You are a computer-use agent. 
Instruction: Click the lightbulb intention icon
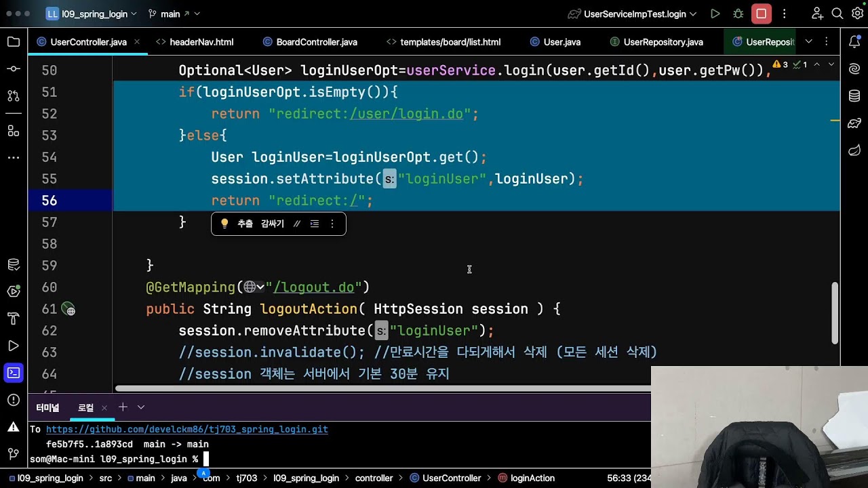point(224,224)
